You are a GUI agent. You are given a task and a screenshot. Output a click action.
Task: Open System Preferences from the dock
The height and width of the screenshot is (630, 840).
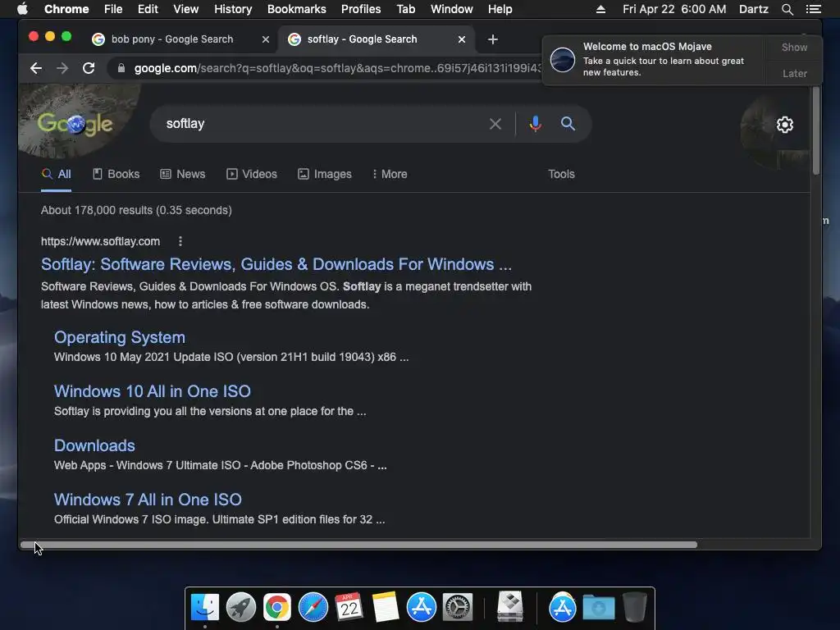458,608
